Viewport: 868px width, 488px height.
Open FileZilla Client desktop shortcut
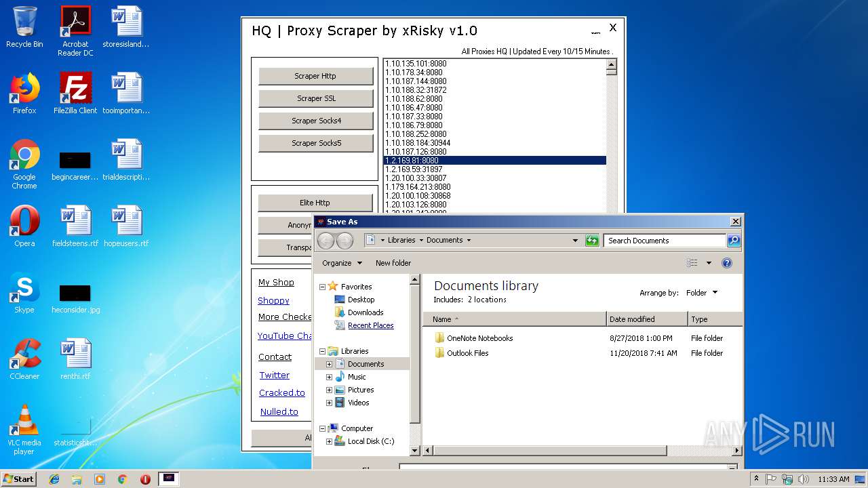coord(75,94)
